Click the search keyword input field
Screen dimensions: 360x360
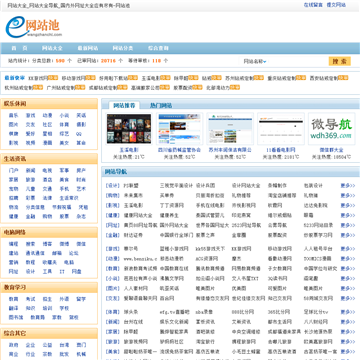297,61
